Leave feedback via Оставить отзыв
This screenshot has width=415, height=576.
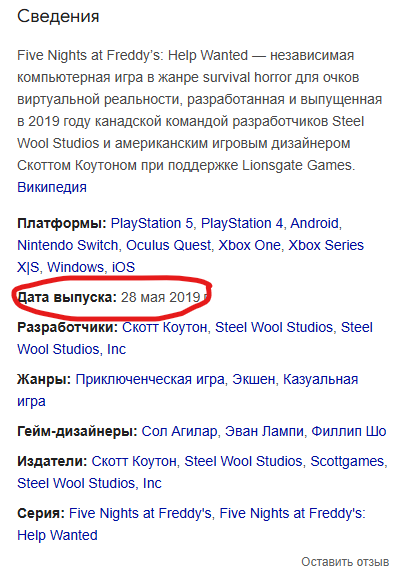click(345, 562)
